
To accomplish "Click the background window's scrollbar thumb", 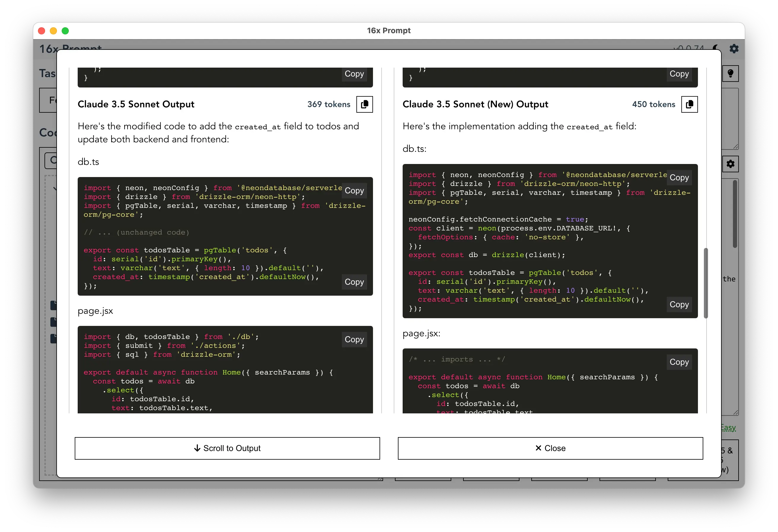I will click(x=735, y=214).
